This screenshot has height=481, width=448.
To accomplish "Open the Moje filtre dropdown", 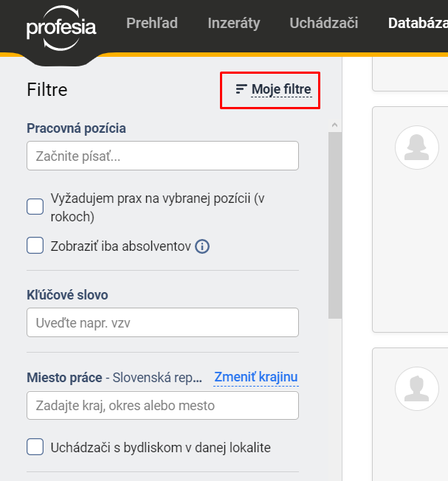I will pos(273,89).
